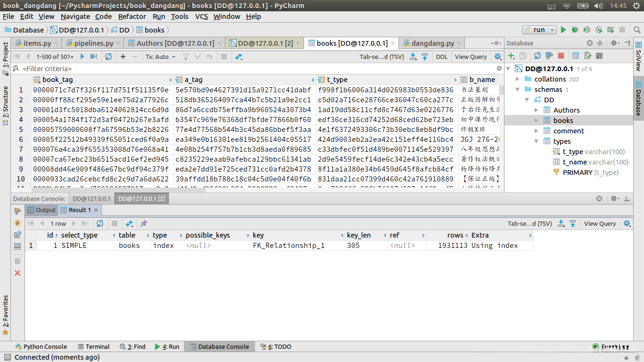Open Tab-separated (TSV) extractor dropdown in books editor
644x362 pixels.
382,57
